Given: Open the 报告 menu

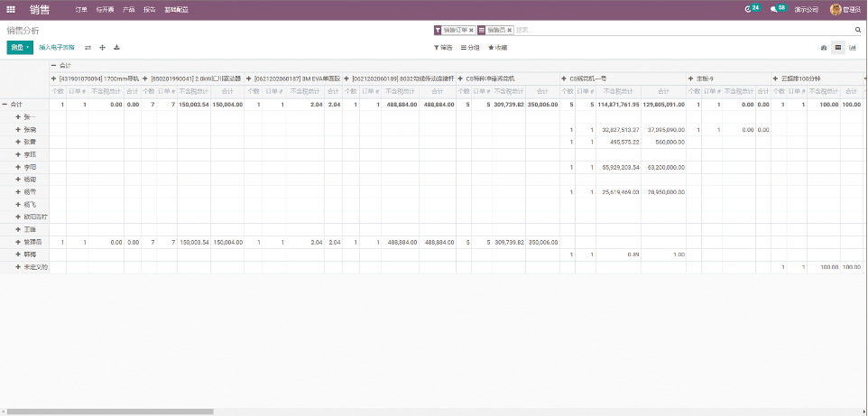Looking at the screenshot, I should point(150,9).
